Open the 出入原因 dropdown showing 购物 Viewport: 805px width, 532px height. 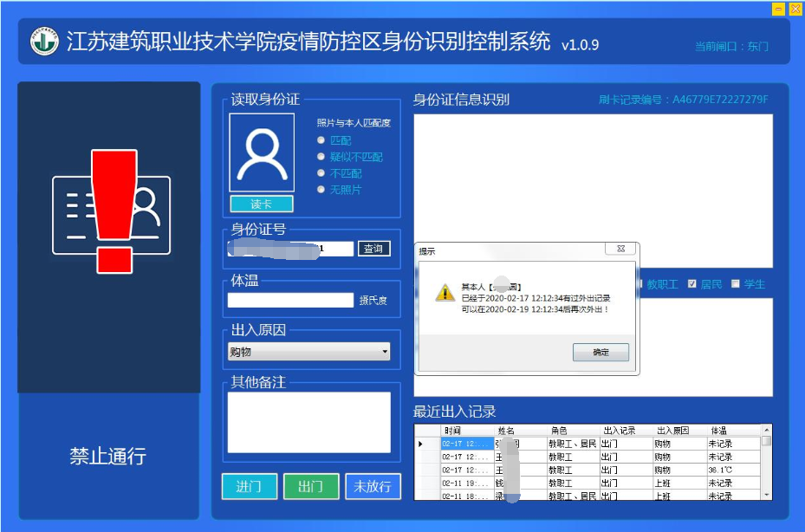click(x=308, y=352)
